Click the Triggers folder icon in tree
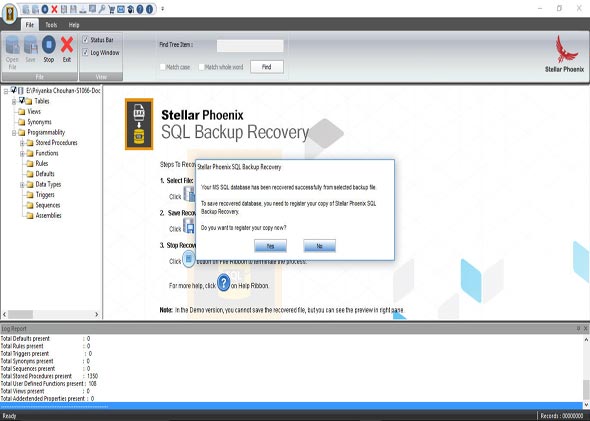 (30, 195)
